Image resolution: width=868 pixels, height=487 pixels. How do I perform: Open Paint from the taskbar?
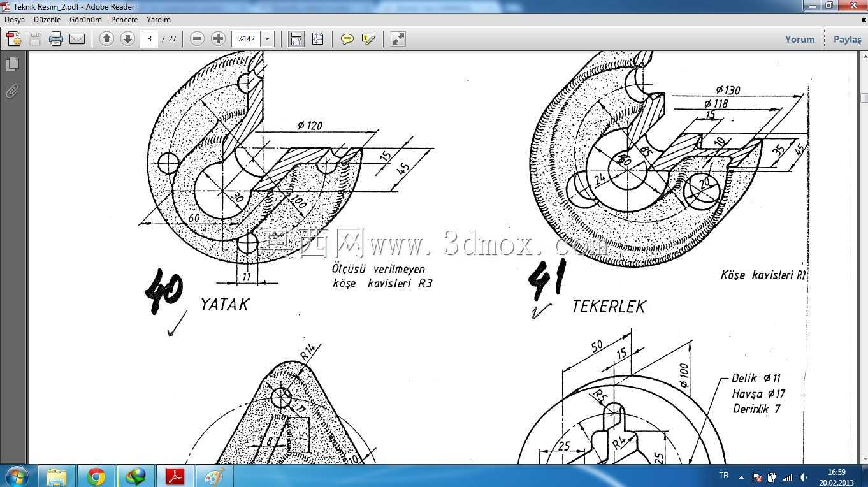215,476
